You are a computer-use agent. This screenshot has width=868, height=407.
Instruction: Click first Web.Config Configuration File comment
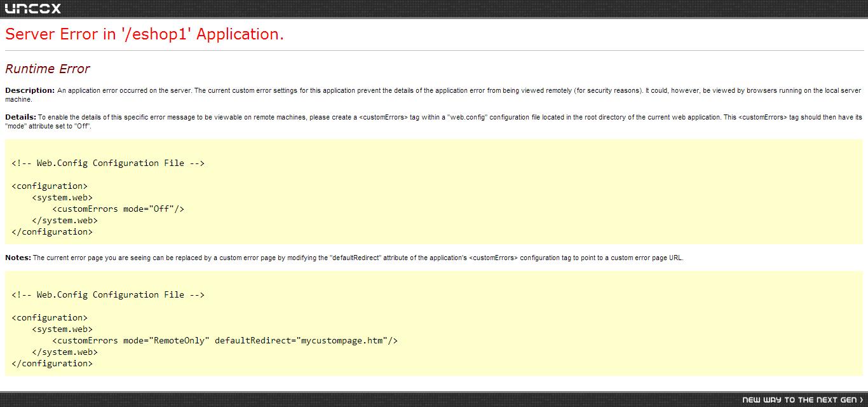[108, 163]
